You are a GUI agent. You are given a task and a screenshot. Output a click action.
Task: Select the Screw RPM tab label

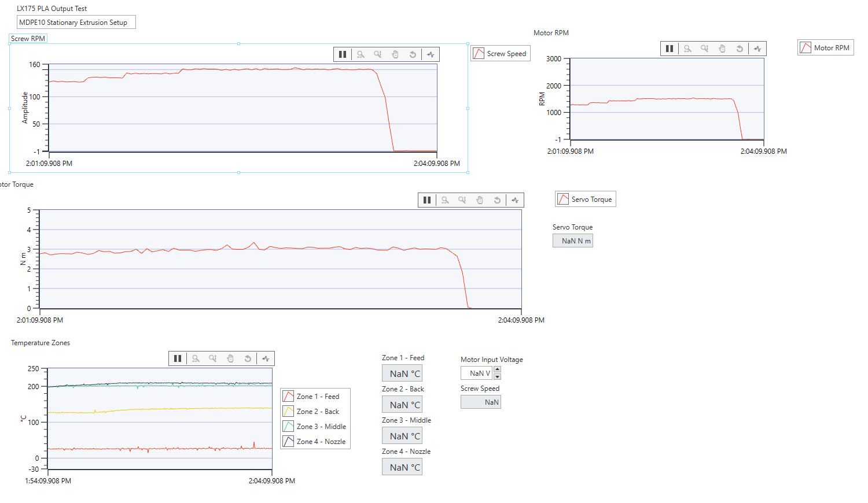tap(27, 38)
